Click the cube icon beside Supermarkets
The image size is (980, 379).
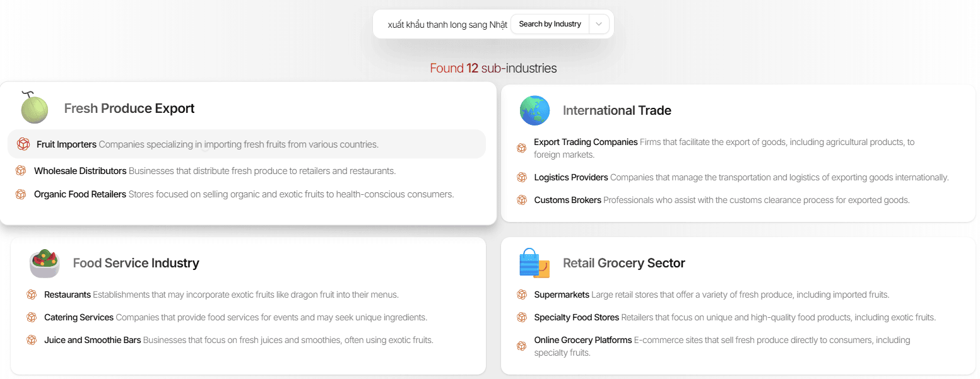(x=522, y=294)
